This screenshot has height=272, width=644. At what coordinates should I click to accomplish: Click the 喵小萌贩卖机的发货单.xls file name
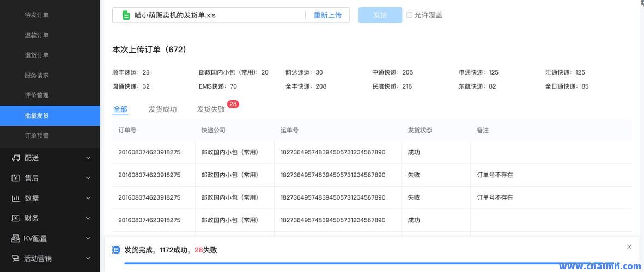coord(175,15)
